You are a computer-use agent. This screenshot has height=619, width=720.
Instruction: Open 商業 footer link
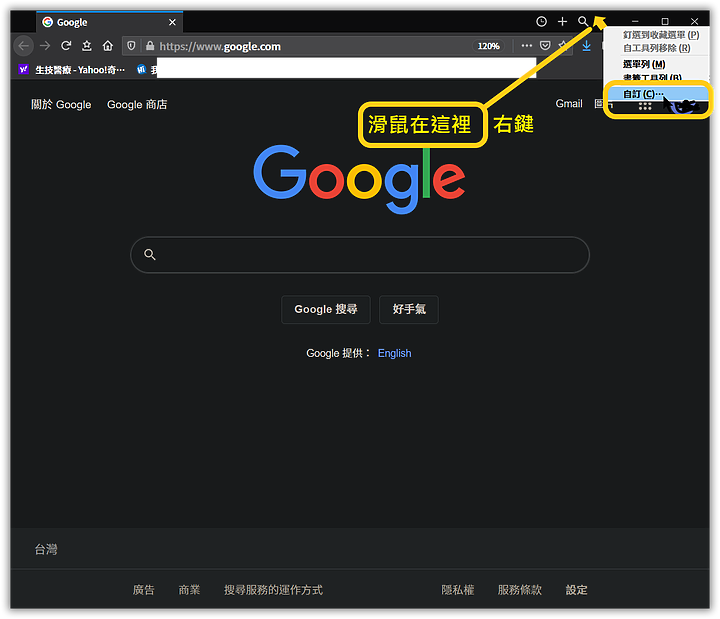[189, 590]
